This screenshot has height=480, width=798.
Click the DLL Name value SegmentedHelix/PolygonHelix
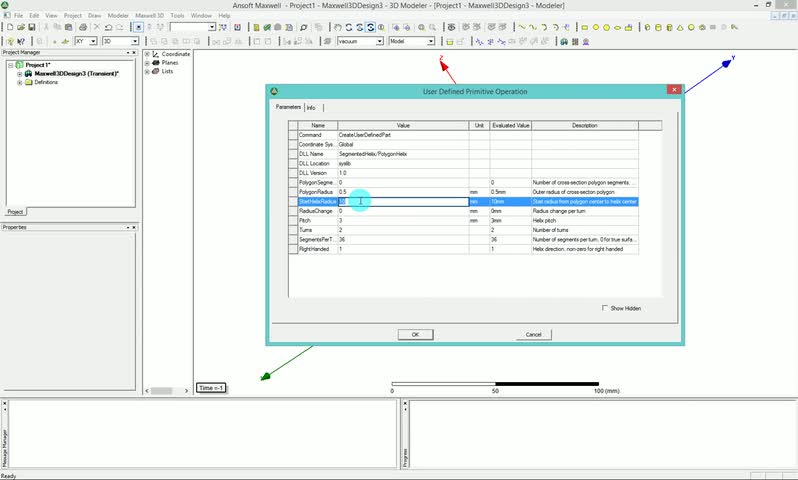click(403, 154)
